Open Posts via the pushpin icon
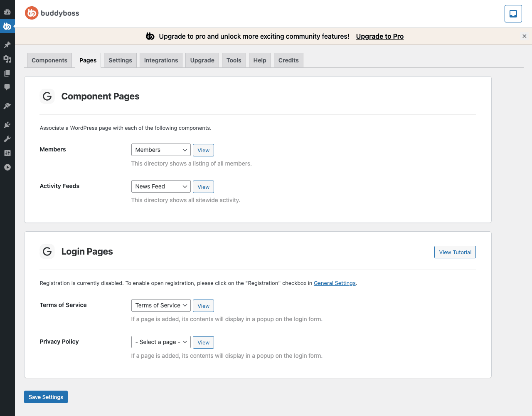This screenshot has height=416, width=532. 7,45
